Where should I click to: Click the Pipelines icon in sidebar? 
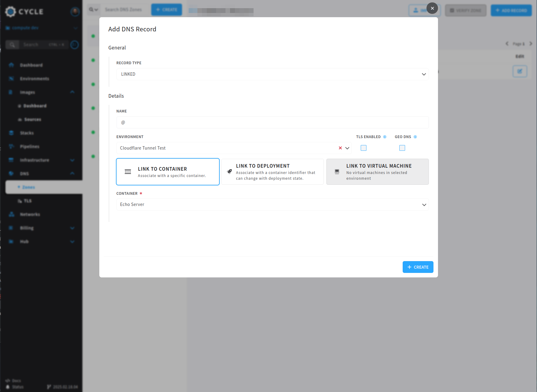point(11,147)
